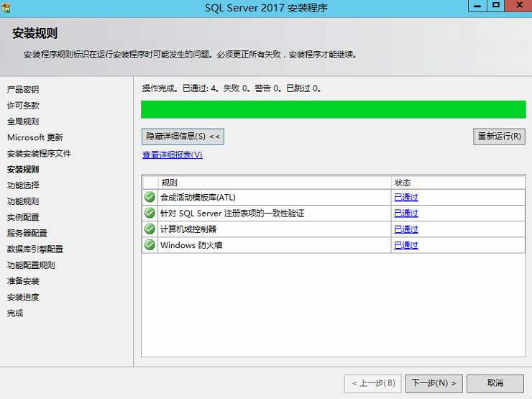Click the 操作完成 summary status text
This screenshot has height=399, width=532.
click(x=231, y=88)
